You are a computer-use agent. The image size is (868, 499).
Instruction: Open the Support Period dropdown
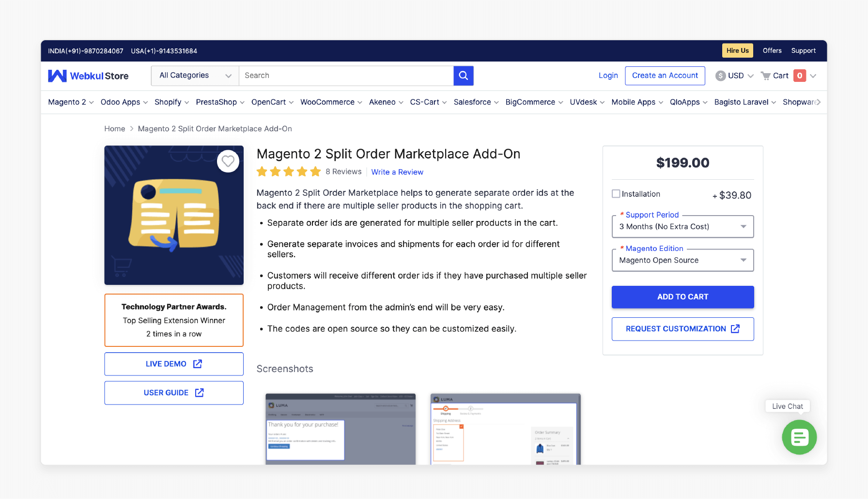pos(682,226)
